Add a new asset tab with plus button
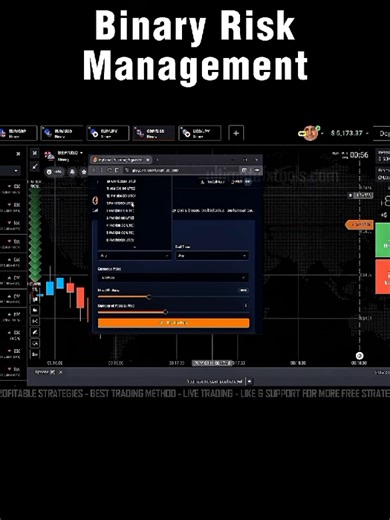Image resolution: width=390 pixels, height=520 pixels. [x=236, y=133]
